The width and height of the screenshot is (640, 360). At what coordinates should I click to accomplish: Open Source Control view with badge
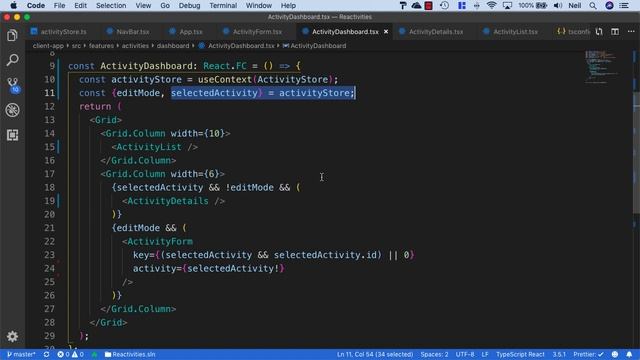click(x=13, y=85)
